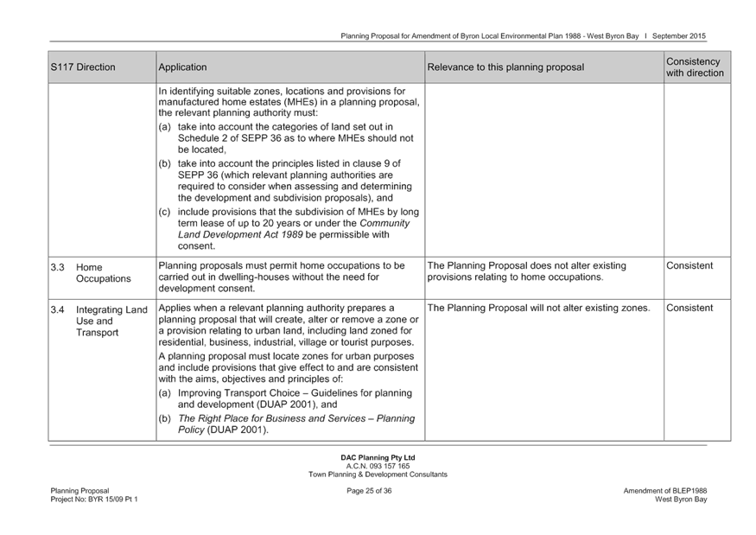Image resolution: width=756 pixels, height=535 pixels.
Task: Select the '3.3 Home Occupations' direction cell
Action: coord(102,278)
